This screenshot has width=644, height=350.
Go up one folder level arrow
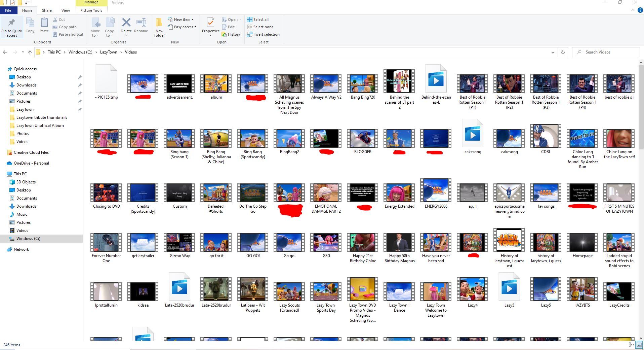point(30,52)
